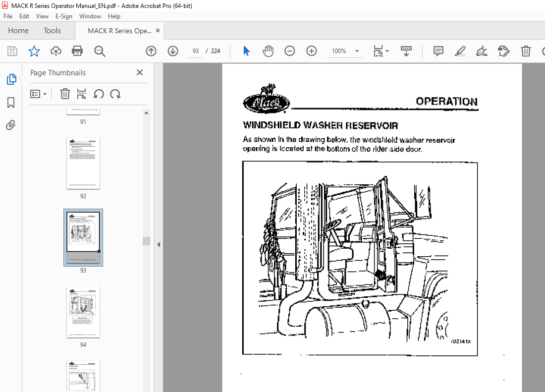Print the current document
The image size is (545, 392).
click(78, 51)
